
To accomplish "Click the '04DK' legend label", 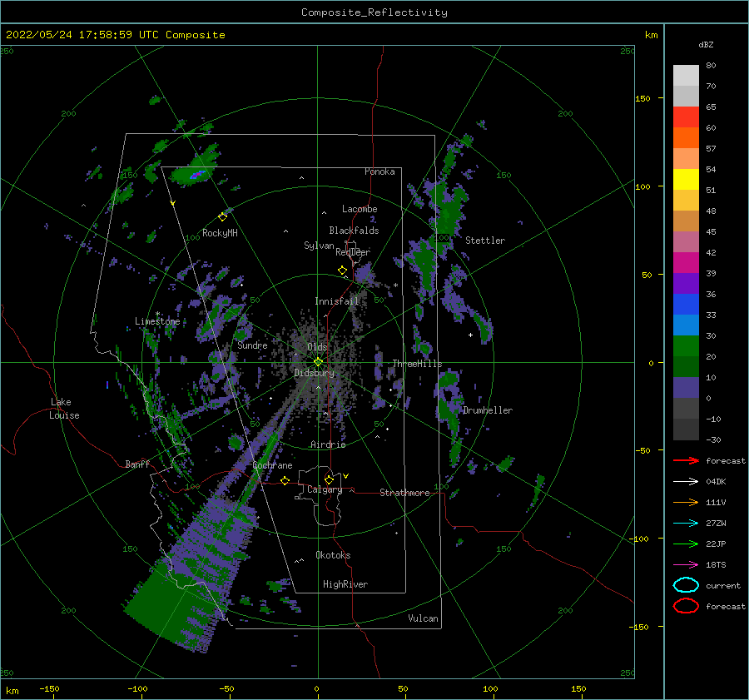I will coord(716,482).
